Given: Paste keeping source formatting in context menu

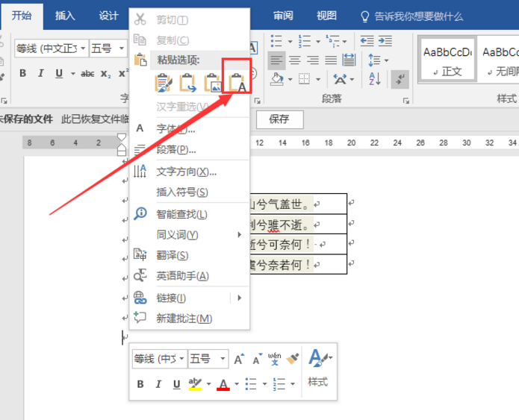Looking at the screenshot, I should [164, 83].
